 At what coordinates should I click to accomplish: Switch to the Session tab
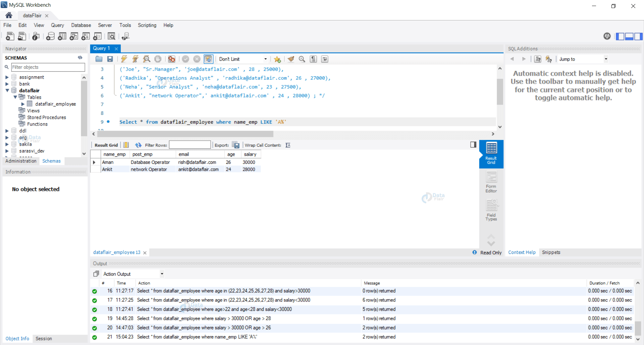(x=44, y=339)
